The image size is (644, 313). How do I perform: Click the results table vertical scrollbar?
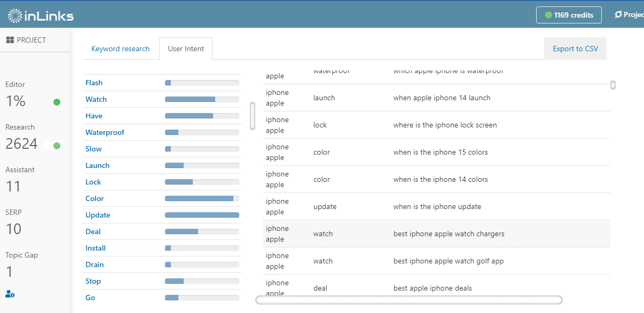613,85
